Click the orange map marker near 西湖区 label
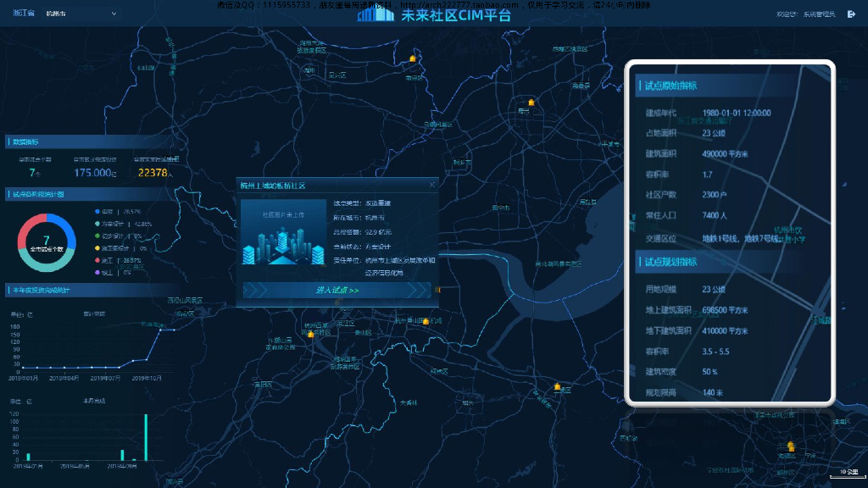The height and width of the screenshot is (488, 868). 310,334
